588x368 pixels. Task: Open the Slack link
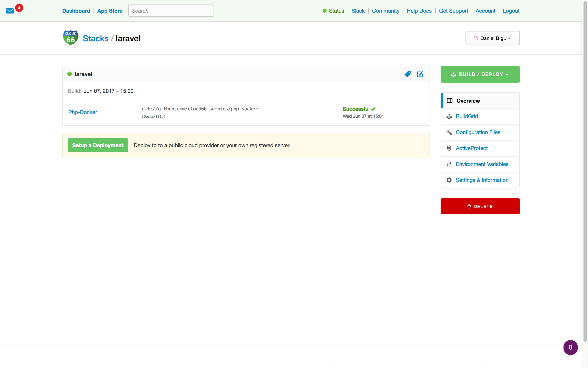click(x=358, y=11)
